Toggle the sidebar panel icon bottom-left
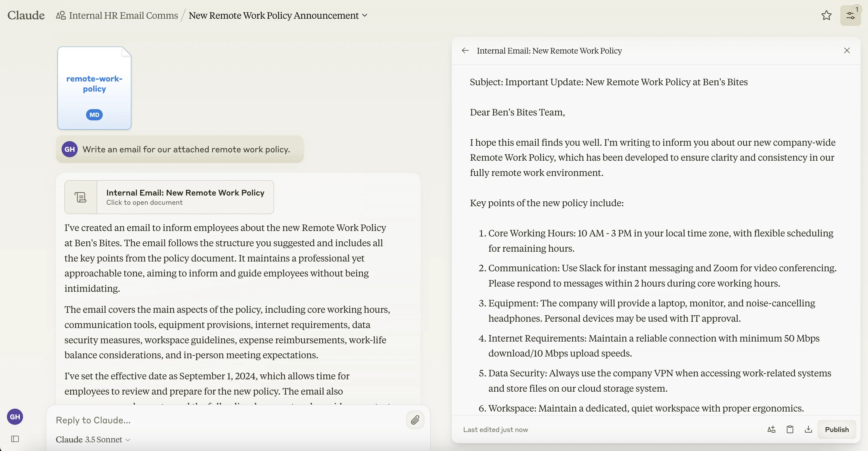This screenshot has width=868, height=451. [15, 439]
